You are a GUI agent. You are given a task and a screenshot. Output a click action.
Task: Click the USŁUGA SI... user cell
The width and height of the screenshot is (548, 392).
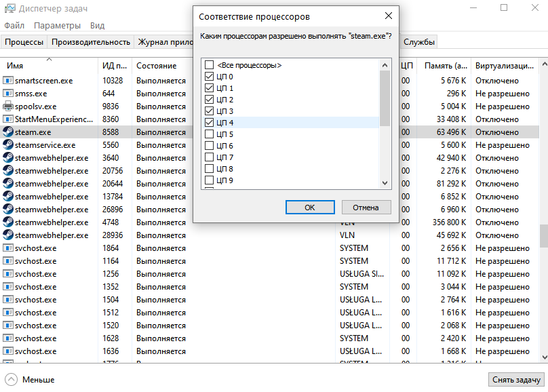point(361,274)
